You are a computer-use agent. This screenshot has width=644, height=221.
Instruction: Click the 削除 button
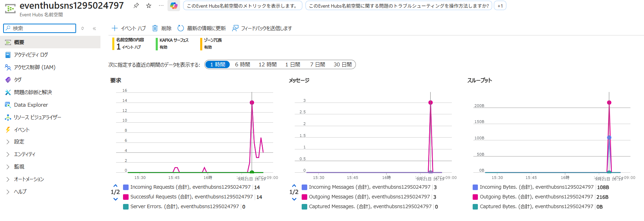coord(162,28)
